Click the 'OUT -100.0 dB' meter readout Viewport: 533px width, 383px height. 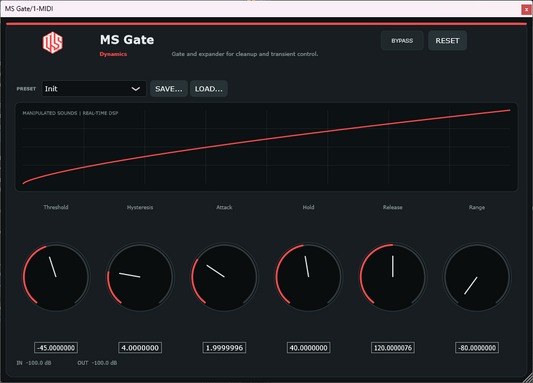coord(97,363)
